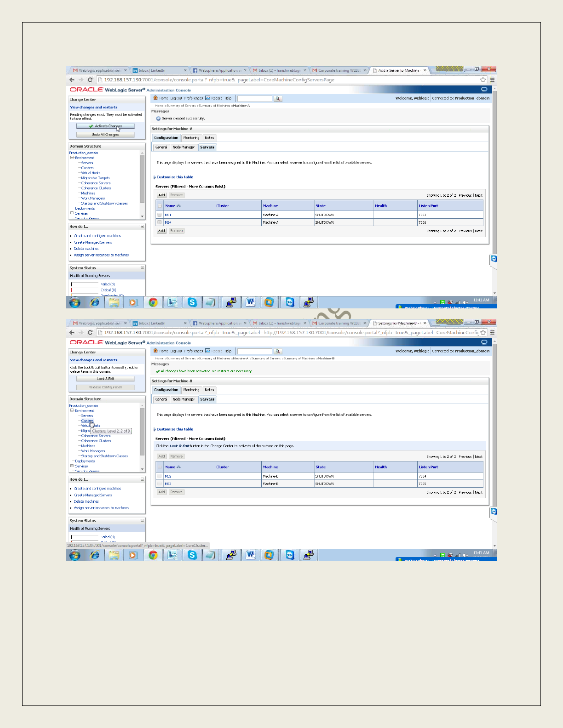
Task: Open TeamViewer from the Machine-B screenshot taskbar
Action: click(290, 555)
